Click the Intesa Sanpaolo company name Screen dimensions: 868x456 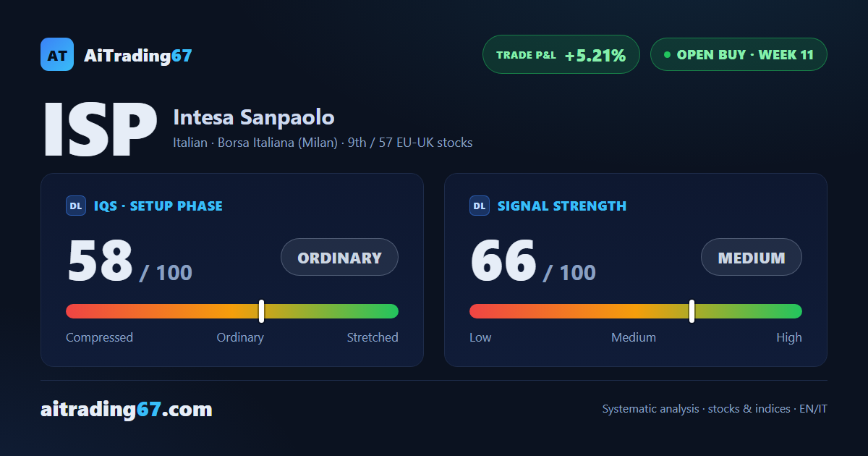click(x=254, y=117)
